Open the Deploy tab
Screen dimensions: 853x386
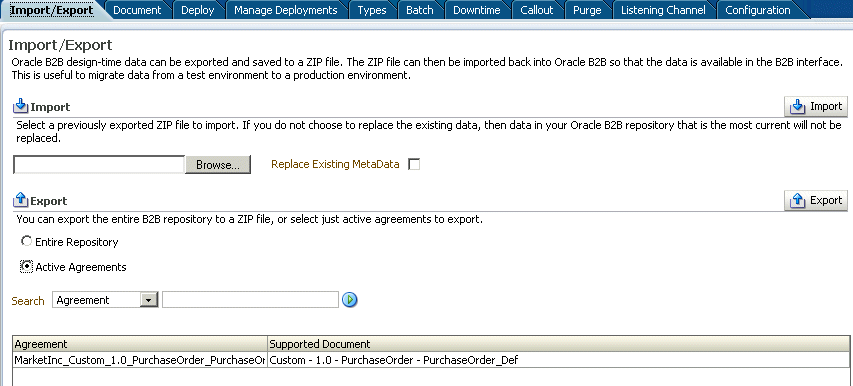click(x=197, y=10)
